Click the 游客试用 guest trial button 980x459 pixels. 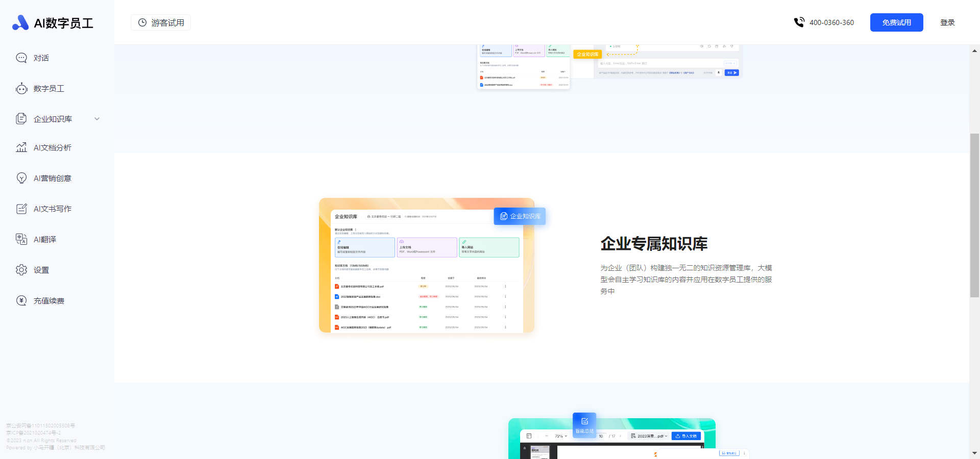click(161, 22)
